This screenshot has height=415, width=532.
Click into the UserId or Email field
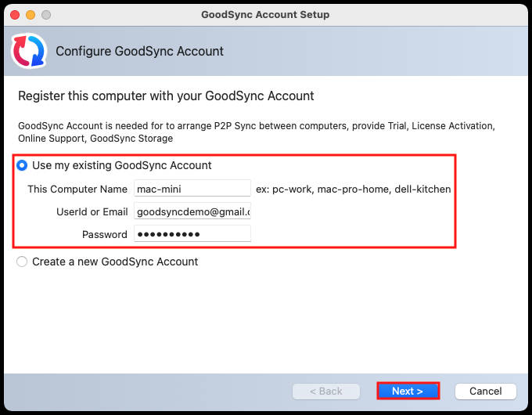coord(192,211)
